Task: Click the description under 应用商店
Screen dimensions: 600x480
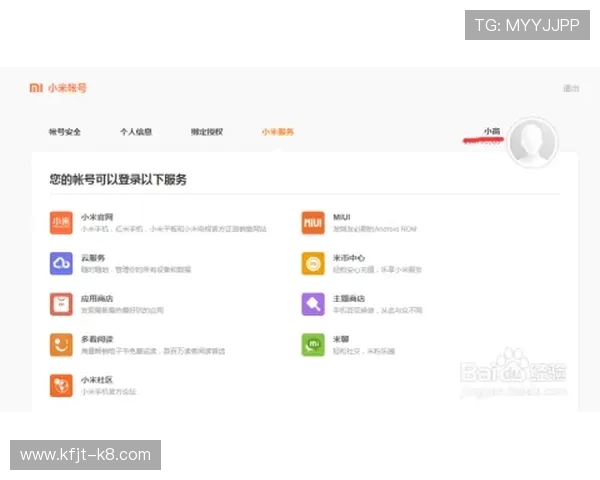Action: (x=122, y=310)
